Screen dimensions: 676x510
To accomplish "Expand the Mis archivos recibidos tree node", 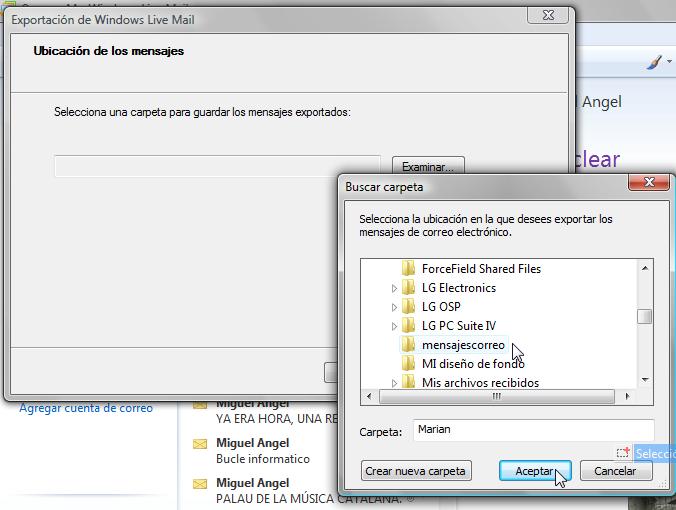I will (394, 383).
